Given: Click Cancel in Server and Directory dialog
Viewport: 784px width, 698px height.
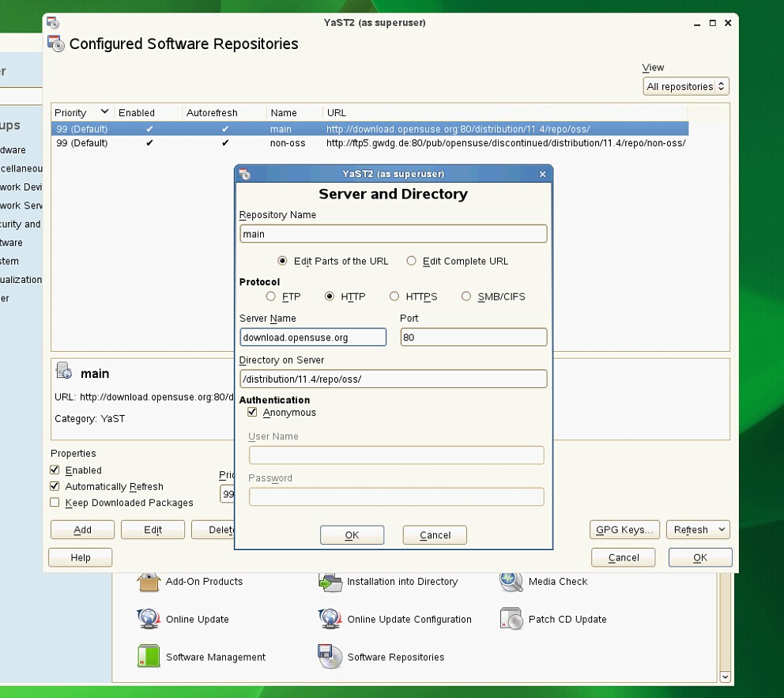Looking at the screenshot, I should [435, 535].
